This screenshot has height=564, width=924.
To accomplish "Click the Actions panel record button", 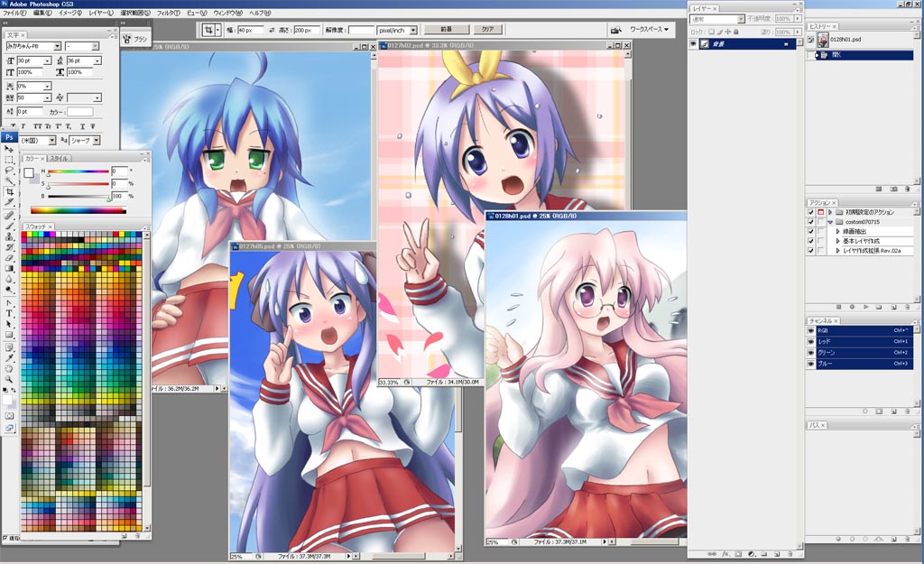I will tap(852, 307).
